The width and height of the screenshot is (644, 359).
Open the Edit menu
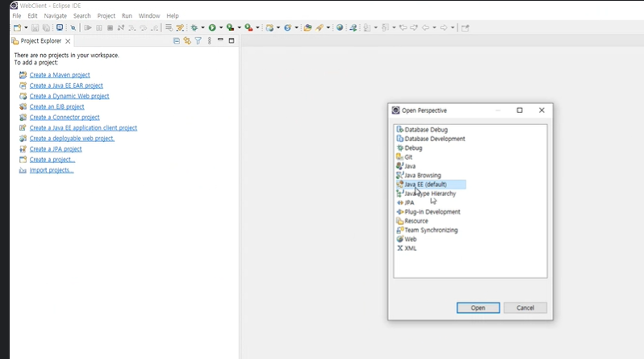(x=32, y=15)
